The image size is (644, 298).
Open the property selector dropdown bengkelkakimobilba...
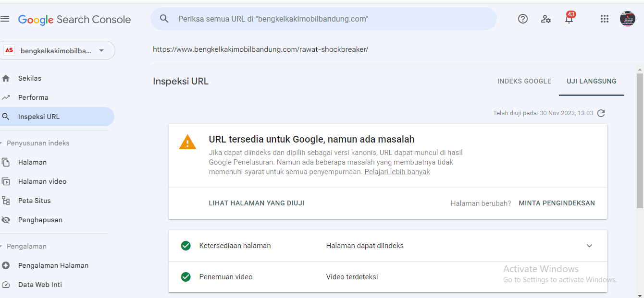pos(58,50)
